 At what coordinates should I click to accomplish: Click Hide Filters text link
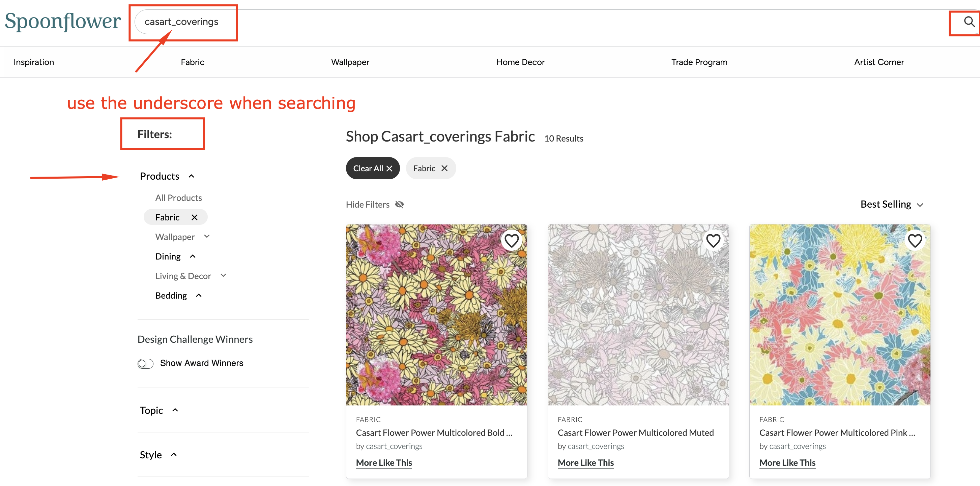pos(368,205)
